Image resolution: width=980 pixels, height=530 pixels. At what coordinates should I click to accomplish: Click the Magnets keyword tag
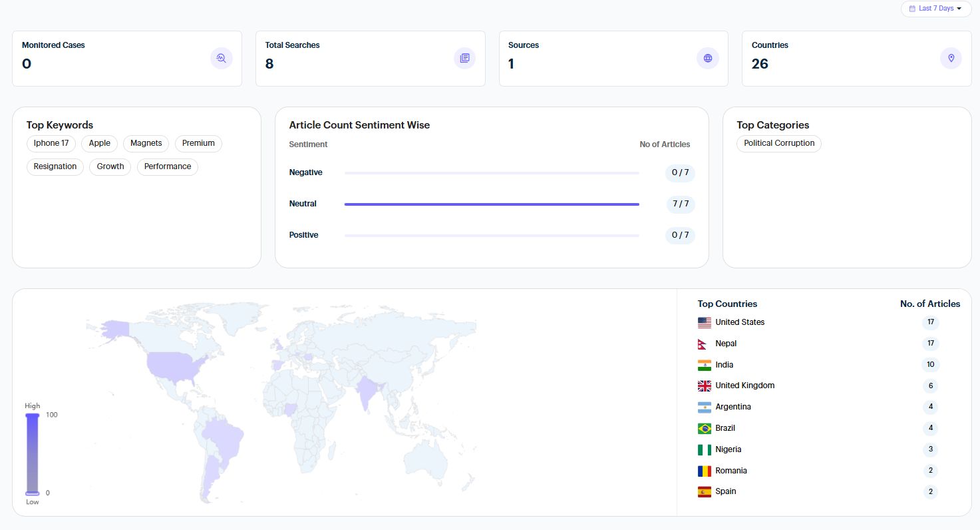(x=146, y=143)
